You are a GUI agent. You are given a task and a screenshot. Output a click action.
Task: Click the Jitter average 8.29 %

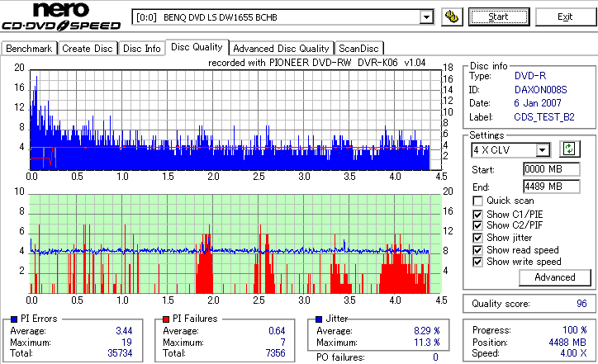click(427, 330)
